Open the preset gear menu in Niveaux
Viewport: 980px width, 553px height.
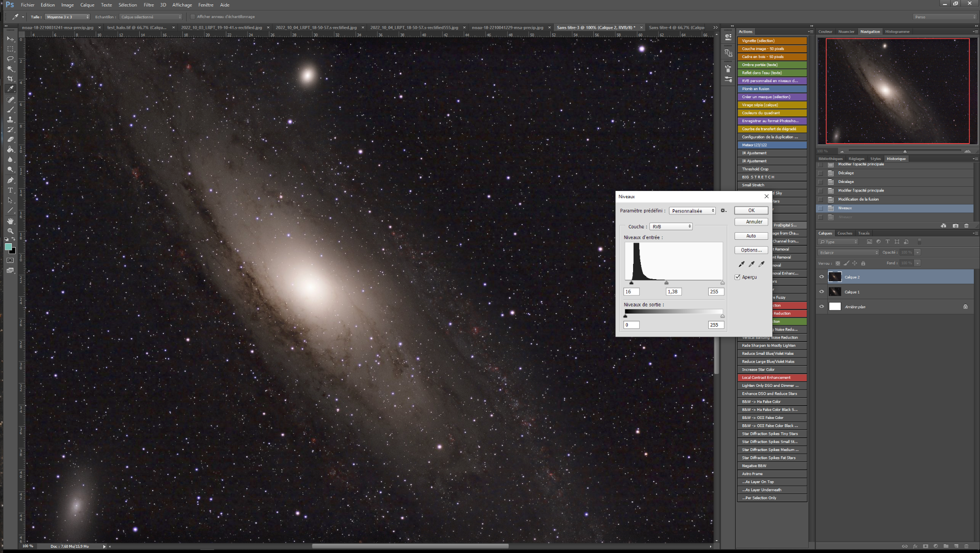(x=724, y=211)
